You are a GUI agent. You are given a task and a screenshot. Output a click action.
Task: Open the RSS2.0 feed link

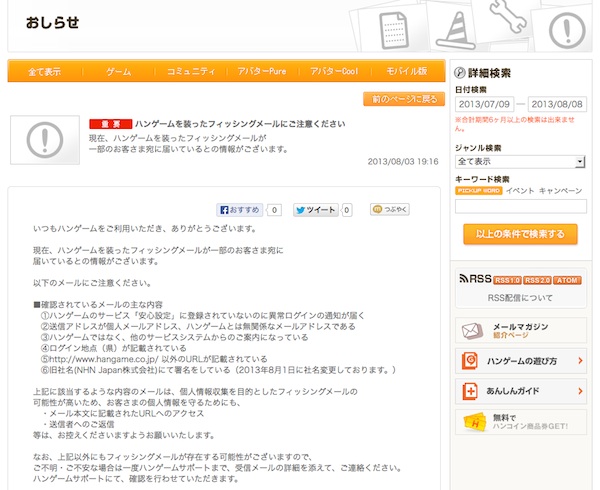tap(537, 280)
